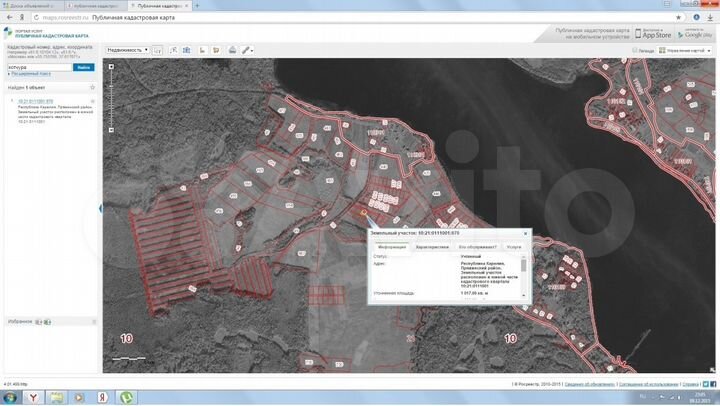The image size is (720, 406).
Task: Click cadastral number 10:21:0111001:670 result link
Action: (35, 101)
